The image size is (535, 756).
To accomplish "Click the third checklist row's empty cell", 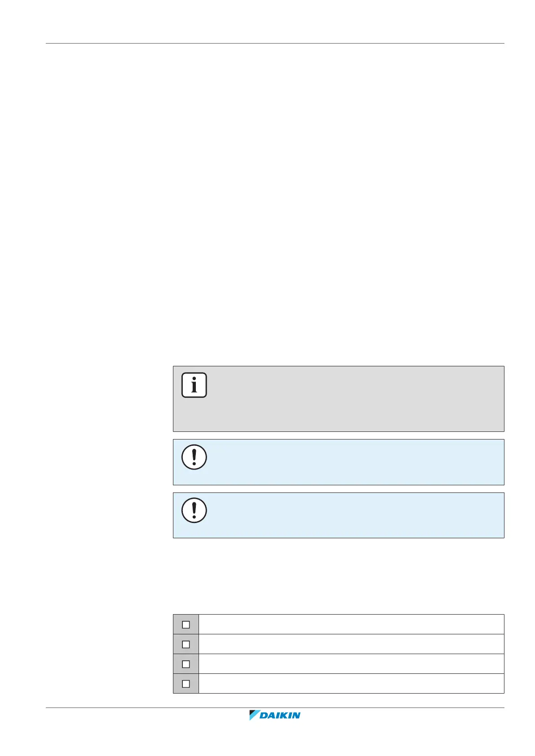I will tap(351, 664).
